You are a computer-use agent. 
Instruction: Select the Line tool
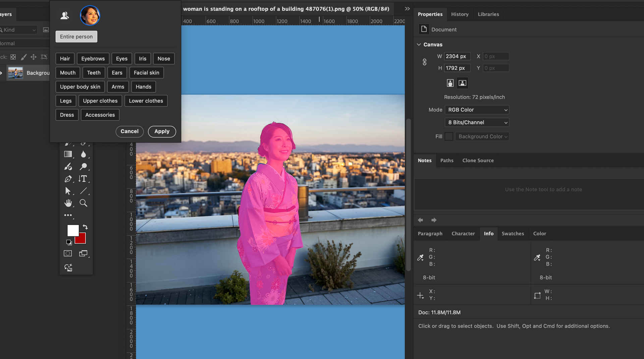[x=83, y=191]
